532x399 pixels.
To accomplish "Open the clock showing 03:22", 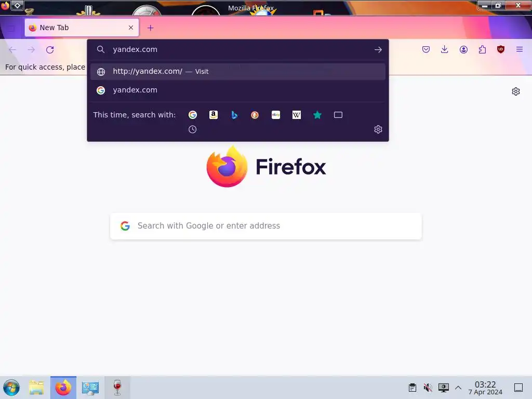I will coord(485,388).
